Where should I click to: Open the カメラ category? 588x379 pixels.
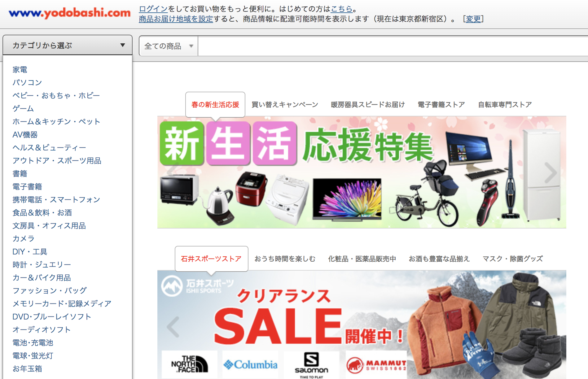click(24, 239)
